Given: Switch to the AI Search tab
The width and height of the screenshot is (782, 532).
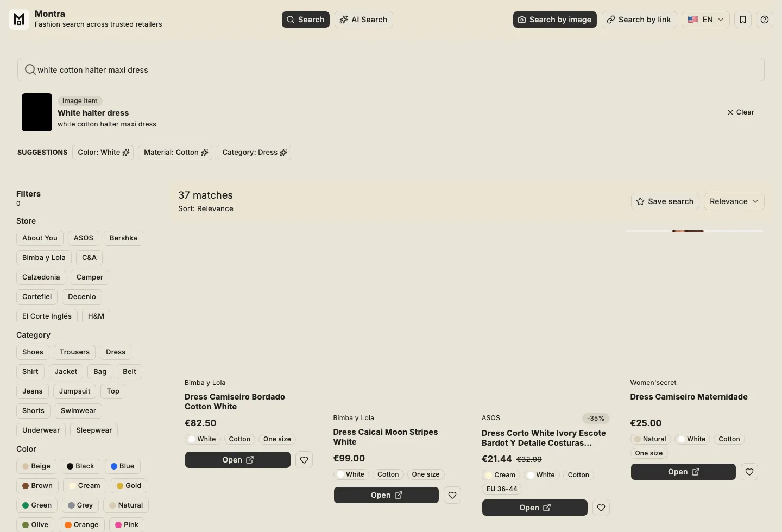Looking at the screenshot, I should click(364, 20).
